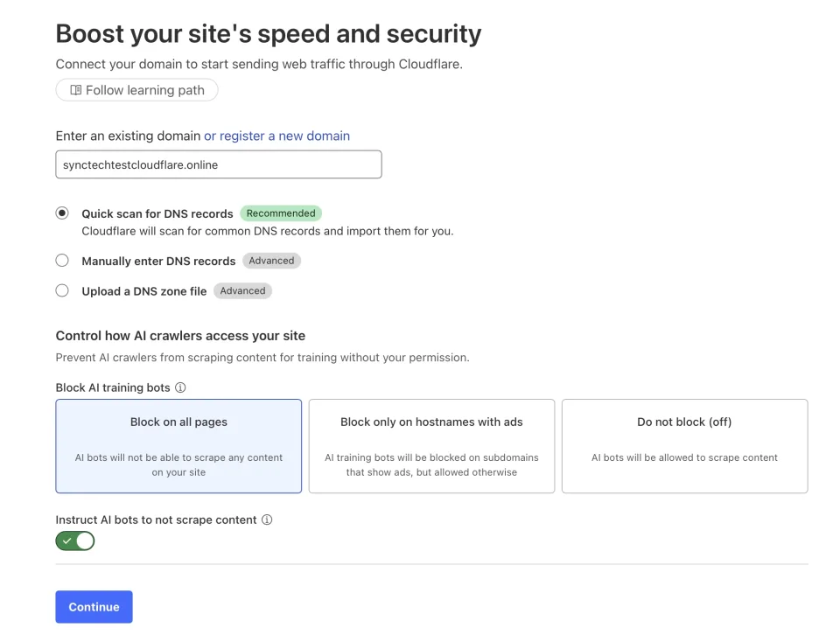The image size is (840, 642).
Task: Open the register a new domain link
Action: tap(277, 136)
